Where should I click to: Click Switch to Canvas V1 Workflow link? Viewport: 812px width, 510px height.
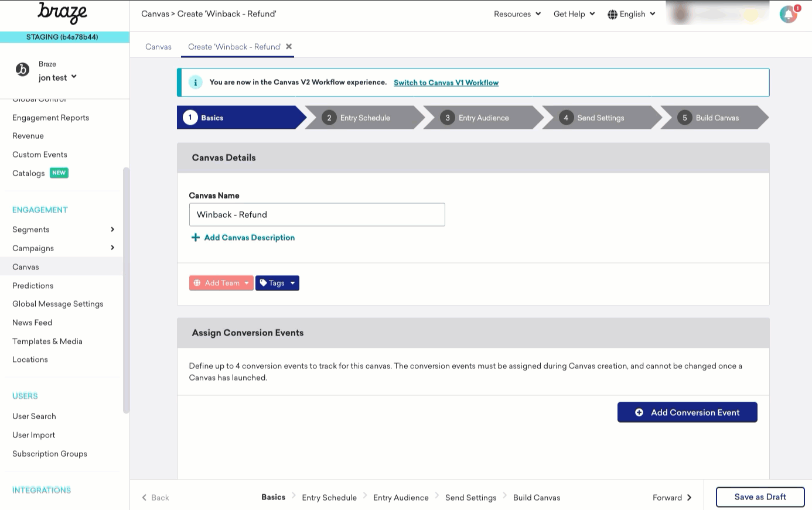(x=446, y=83)
